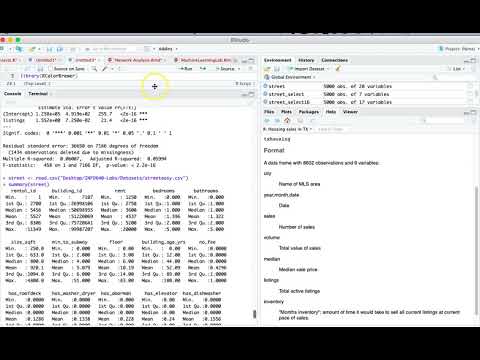Click the load workspace folder icon
The height and width of the screenshot is (360, 480).
pyautogui.click(x=267, y=69)
